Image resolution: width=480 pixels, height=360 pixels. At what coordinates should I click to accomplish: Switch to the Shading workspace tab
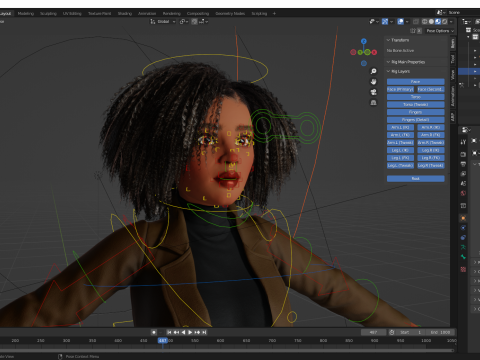pos(125,14)
